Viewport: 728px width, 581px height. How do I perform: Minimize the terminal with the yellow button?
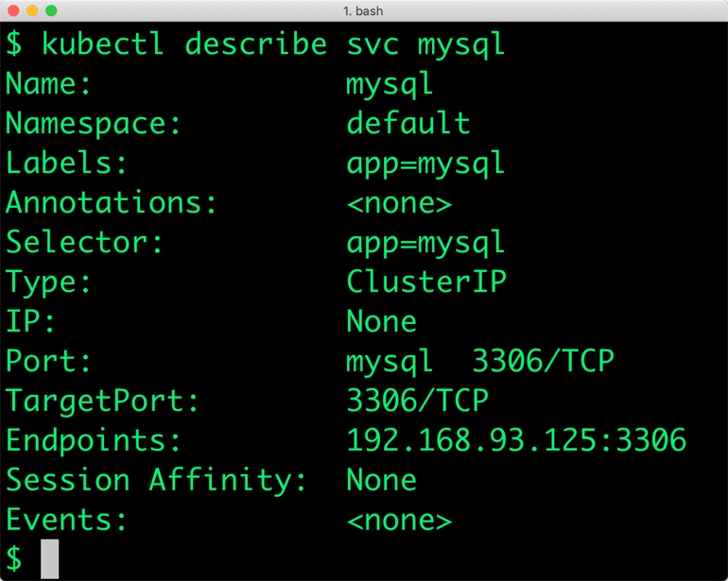click(32, 10)
